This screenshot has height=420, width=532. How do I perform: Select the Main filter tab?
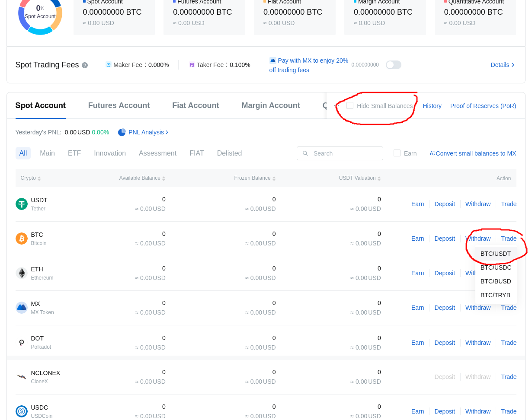coord(48,153)
